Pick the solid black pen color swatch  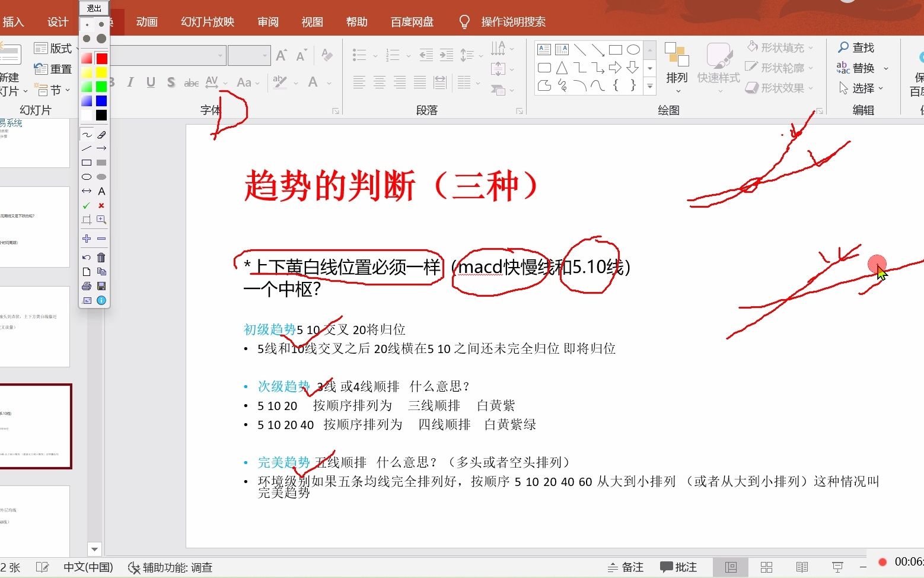click(101, 115)
